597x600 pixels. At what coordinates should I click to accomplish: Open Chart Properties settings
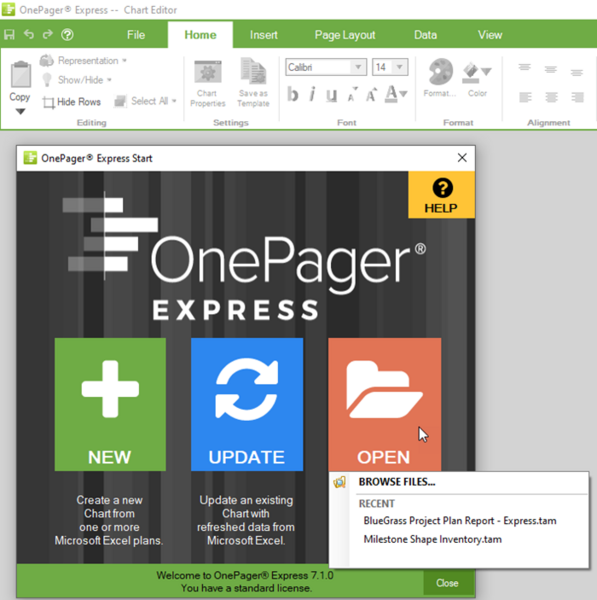pyautogui.click(x=208, y=84)
